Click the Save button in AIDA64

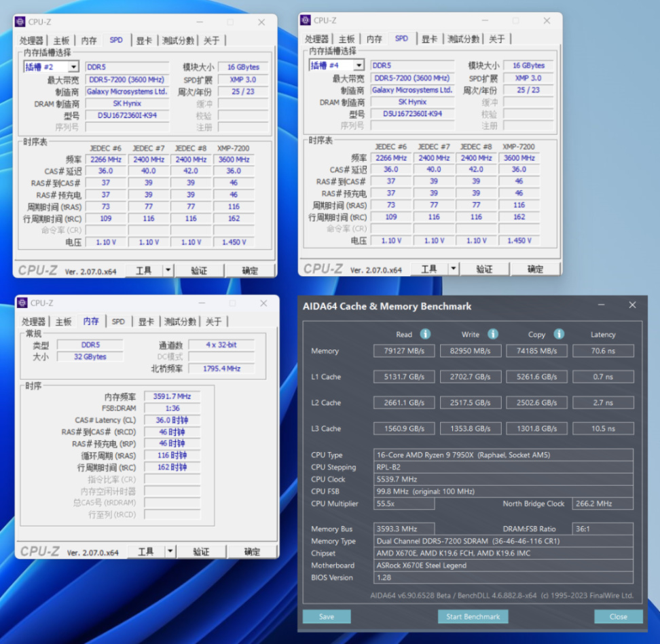pyautogui.click(x=326, y=617)
